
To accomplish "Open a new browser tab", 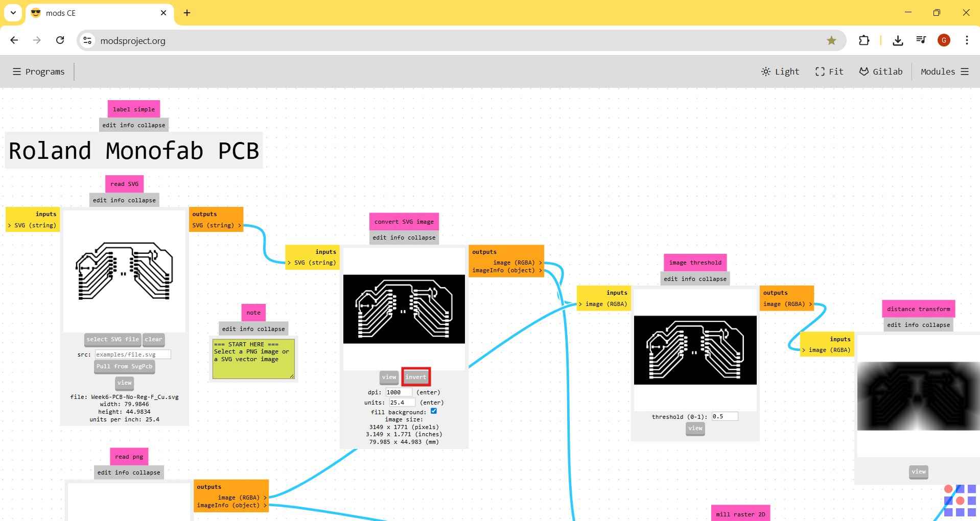I will [187, 13].
